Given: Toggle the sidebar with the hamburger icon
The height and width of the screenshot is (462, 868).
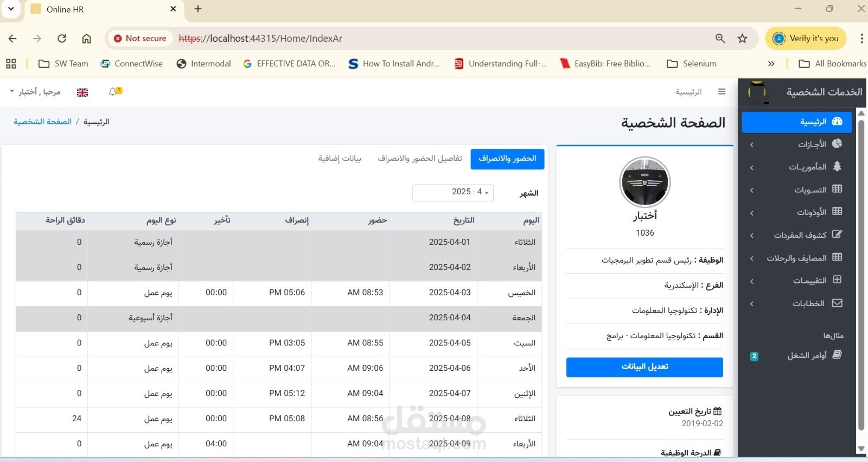Looking at the screenshot, I should click(722, 92).
